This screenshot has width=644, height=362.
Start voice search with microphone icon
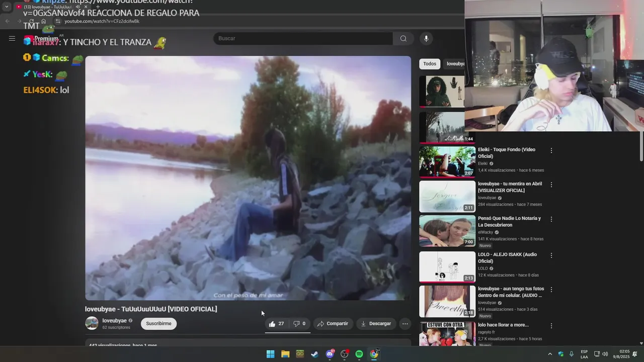click(426, 38)
